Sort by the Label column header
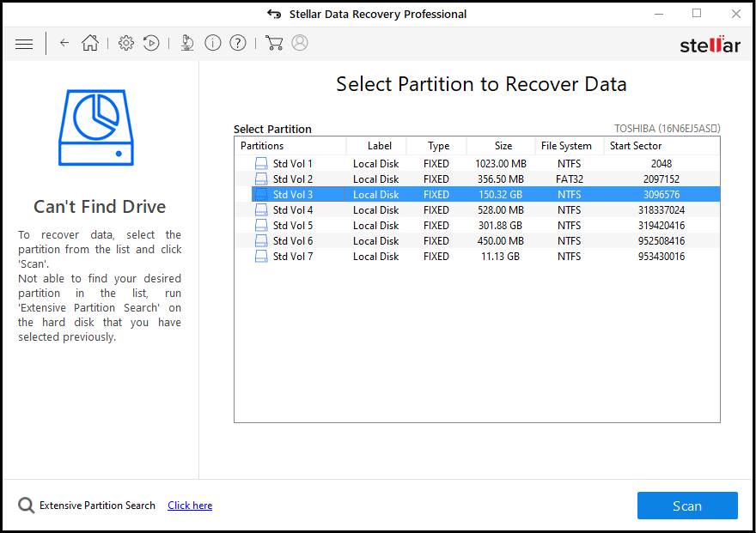This screenshot has height=533, width=756. 376,146
